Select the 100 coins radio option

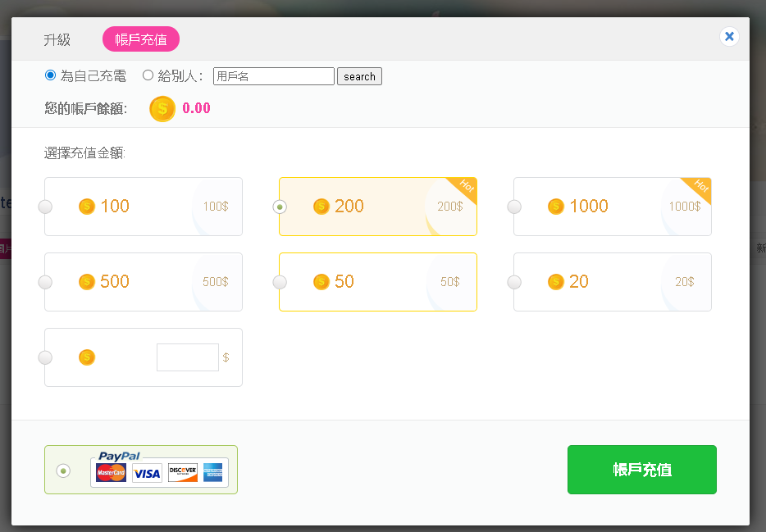coord(45,207)
